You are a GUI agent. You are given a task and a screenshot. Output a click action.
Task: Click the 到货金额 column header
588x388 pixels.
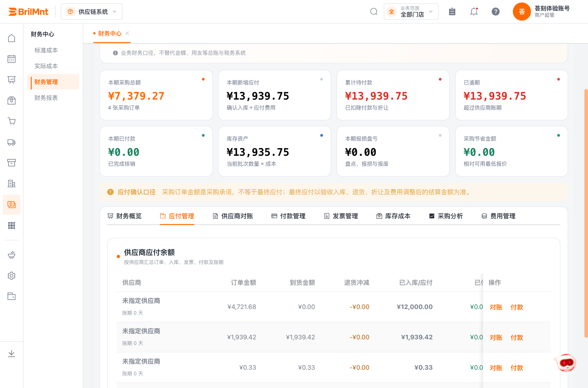click(x=302, y=283)
